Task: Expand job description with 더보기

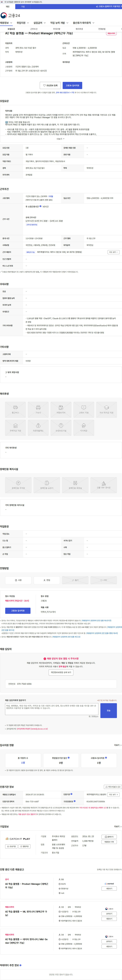Action: pos(61,139)
